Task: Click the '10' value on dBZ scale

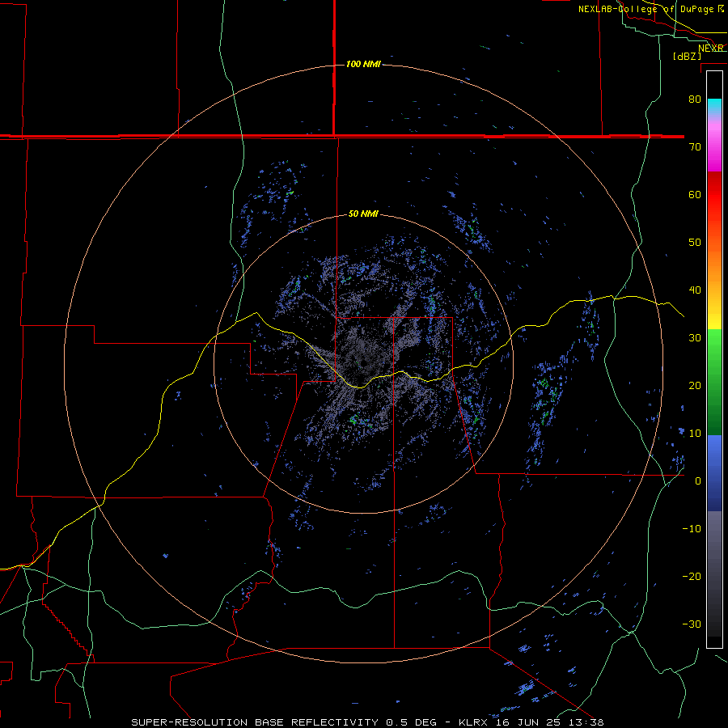Action: [695, 434]
